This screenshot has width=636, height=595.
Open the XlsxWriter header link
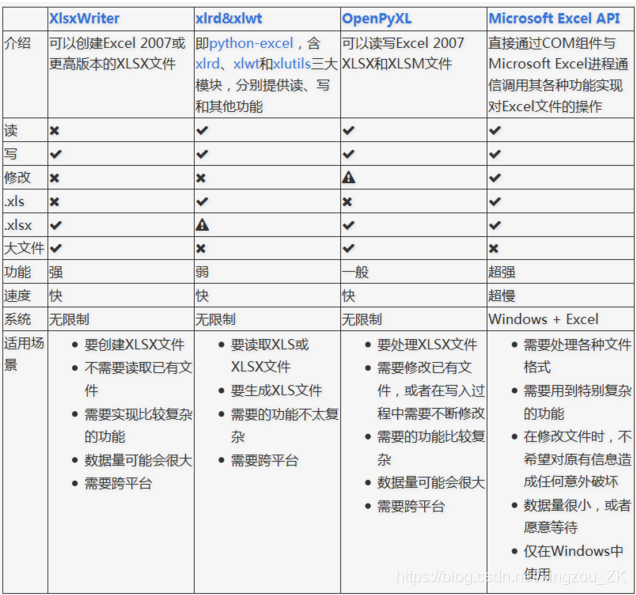click(84, 19)
